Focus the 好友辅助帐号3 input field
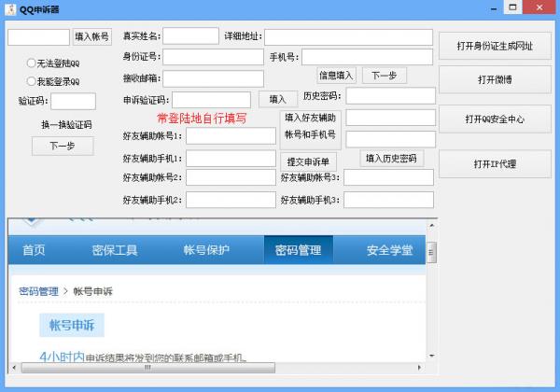The height and width of the screenshot is (392, 560). pos(388,177)
